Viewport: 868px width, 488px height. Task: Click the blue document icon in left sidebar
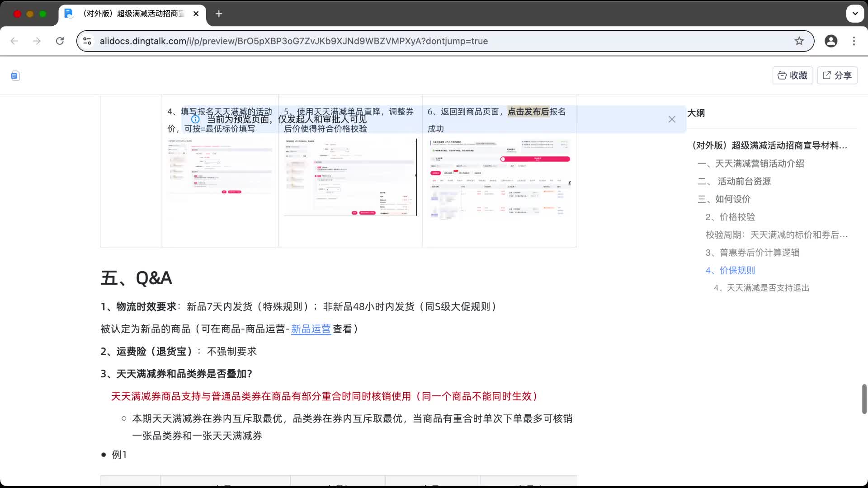coord(14,75)
